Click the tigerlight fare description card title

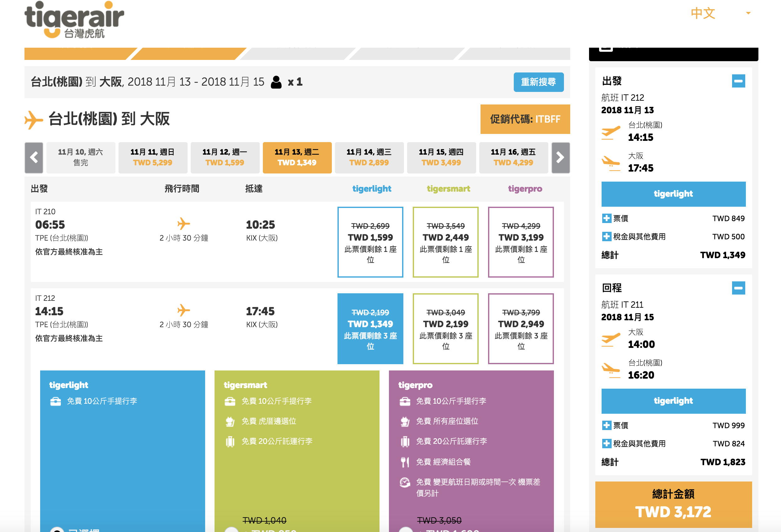point(69,385)
